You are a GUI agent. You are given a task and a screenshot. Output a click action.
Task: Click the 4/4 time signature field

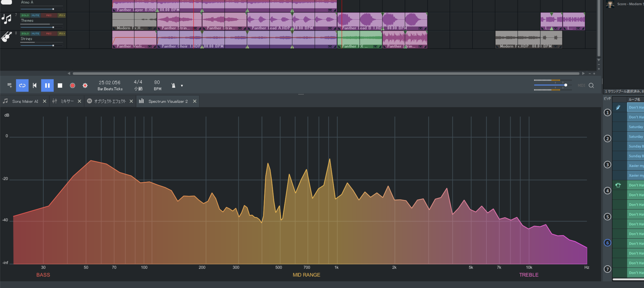tap(138, 82)
